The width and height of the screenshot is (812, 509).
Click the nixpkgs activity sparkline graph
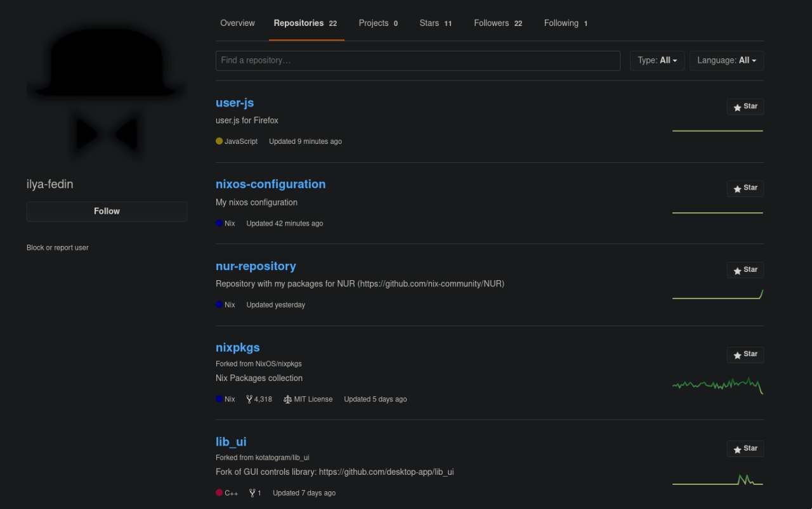[x=717, y=385]
